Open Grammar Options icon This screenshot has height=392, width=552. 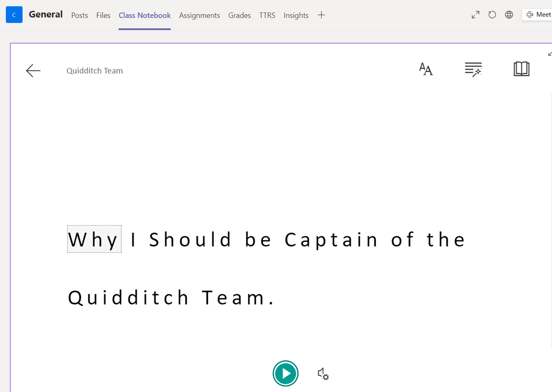[x=473, y=69]
